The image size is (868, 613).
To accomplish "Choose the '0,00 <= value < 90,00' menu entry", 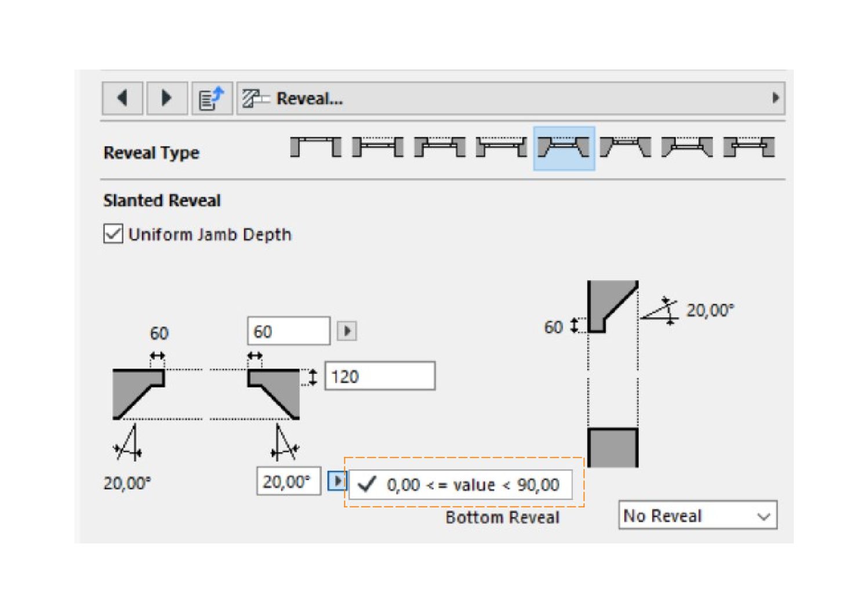I will [x=461, y=484].
